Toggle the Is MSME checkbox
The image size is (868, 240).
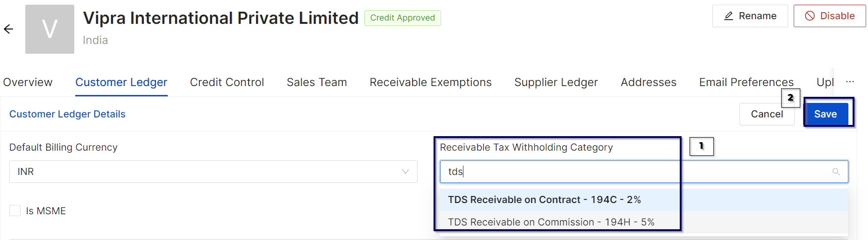point(15,211)
